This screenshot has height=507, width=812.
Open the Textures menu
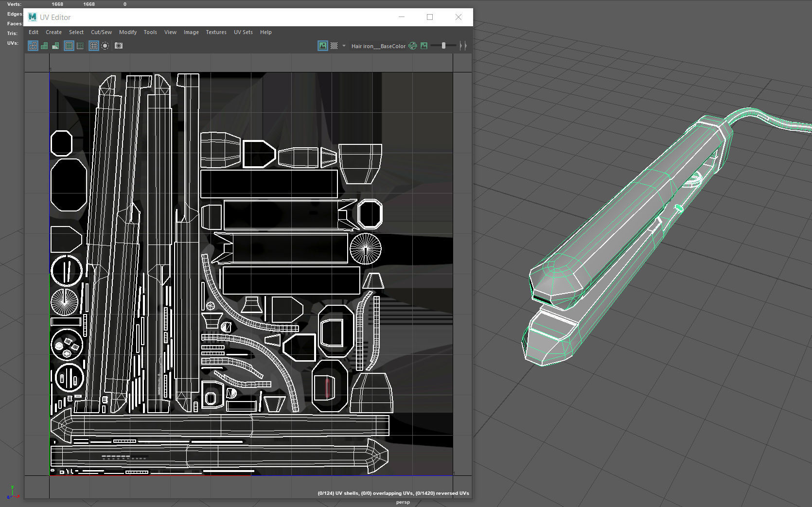[x=216, y=32]
